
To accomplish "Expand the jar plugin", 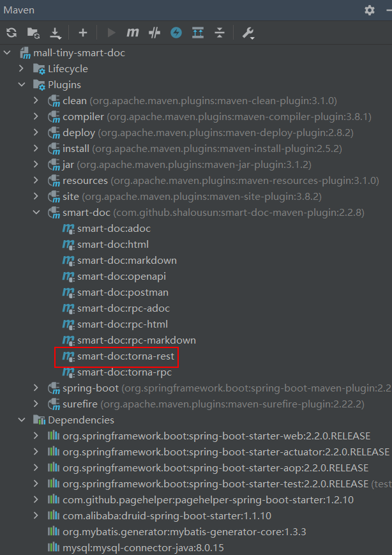I will (36, 164).
